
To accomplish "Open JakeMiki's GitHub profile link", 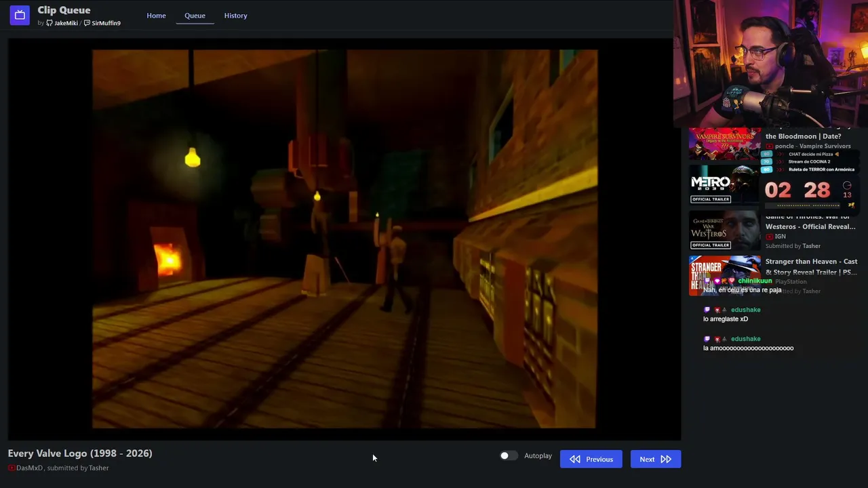I will coord(62,23).
